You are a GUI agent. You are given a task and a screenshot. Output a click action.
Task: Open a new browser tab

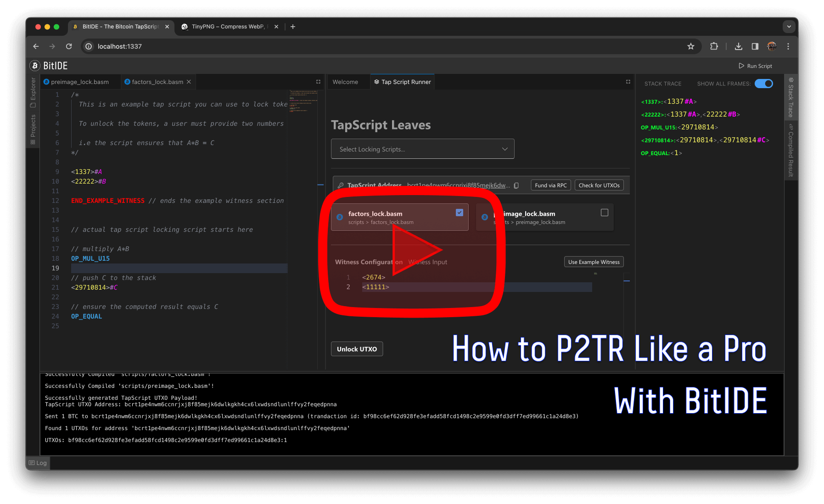click(293, 27)
